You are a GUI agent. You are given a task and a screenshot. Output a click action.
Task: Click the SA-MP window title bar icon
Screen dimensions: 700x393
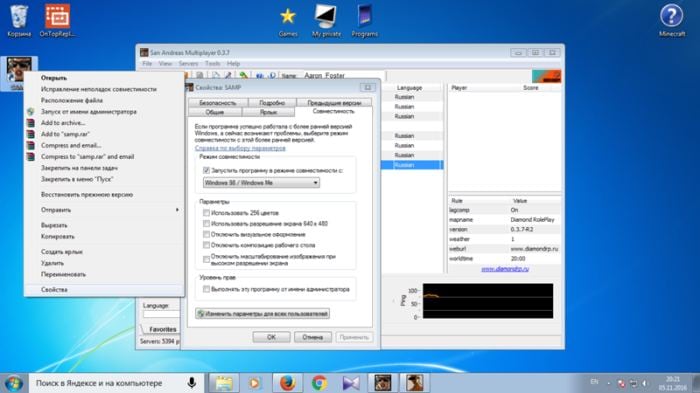point(144,53)
